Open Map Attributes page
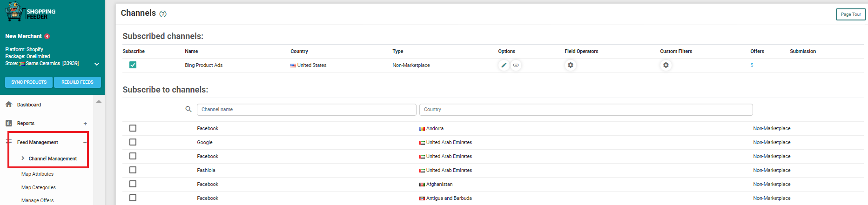868x205 pixels. (37, 174)
